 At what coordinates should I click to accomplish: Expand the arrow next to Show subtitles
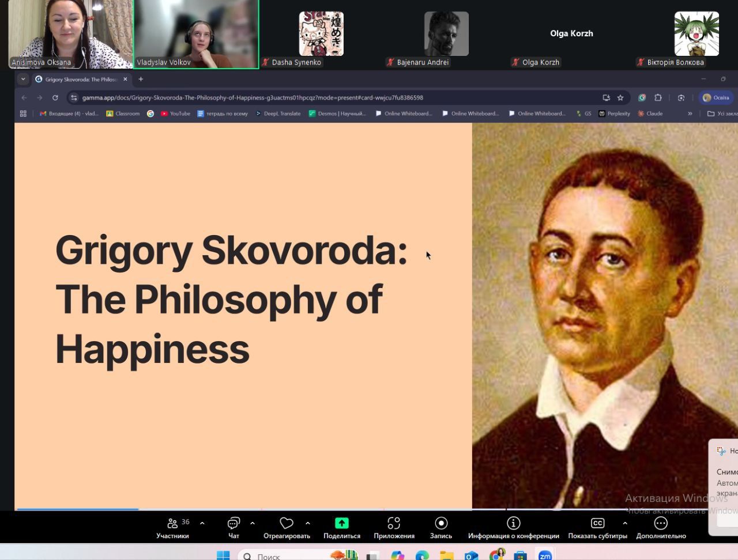[625, 523]
